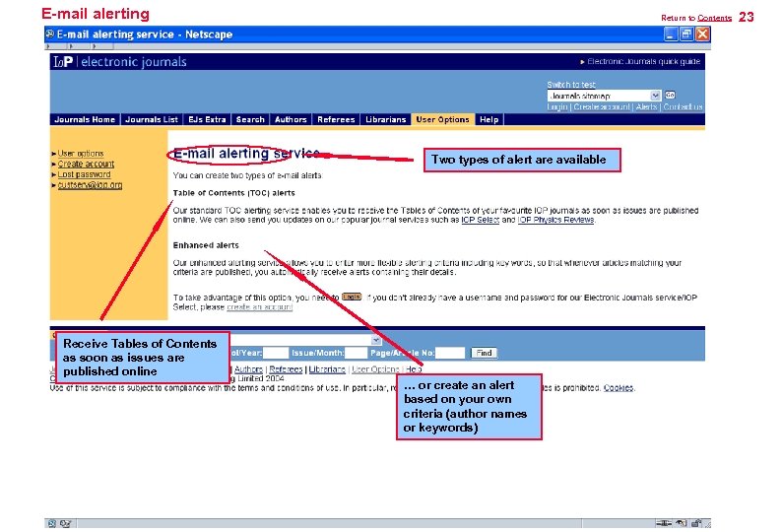Click the Vol/Year input field
The image size is (782, 532).
pos(276,353)
